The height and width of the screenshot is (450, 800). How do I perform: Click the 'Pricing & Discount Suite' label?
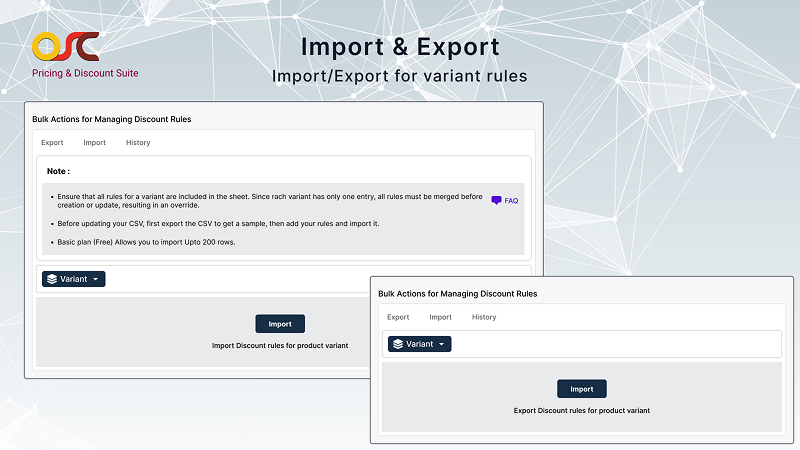(x=85, y=73)
